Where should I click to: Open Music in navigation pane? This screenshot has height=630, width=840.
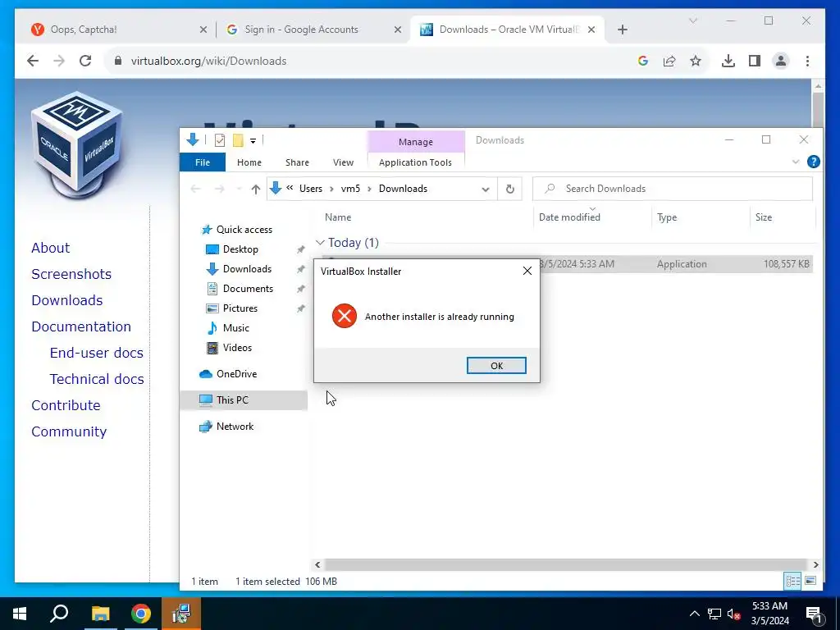pos(235,328)
